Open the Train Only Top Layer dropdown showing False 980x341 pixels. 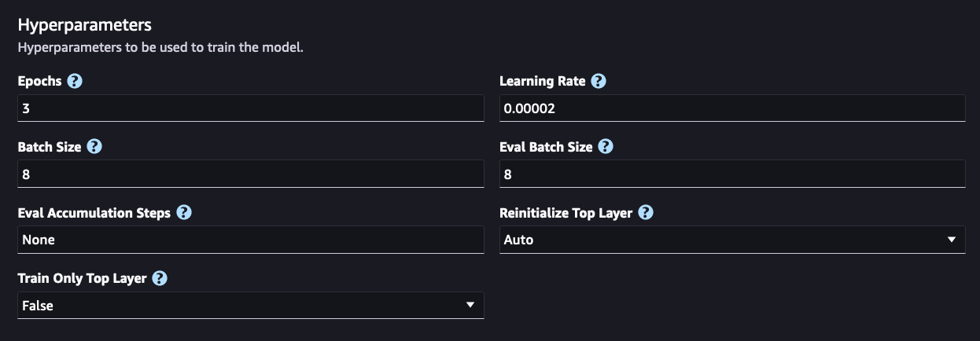251,305
